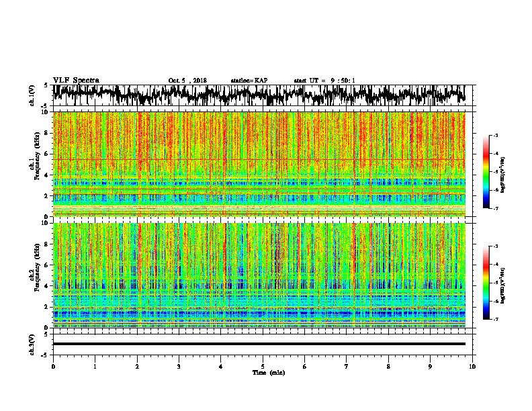Click the "0" tick on the time axis
Viewport: 532px width, 411px height.
pyautogui.click(x=53, y=366)
